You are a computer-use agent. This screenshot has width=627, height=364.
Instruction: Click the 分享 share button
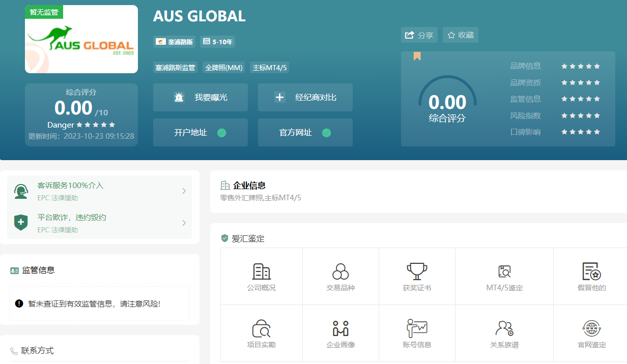coord(419,35)
